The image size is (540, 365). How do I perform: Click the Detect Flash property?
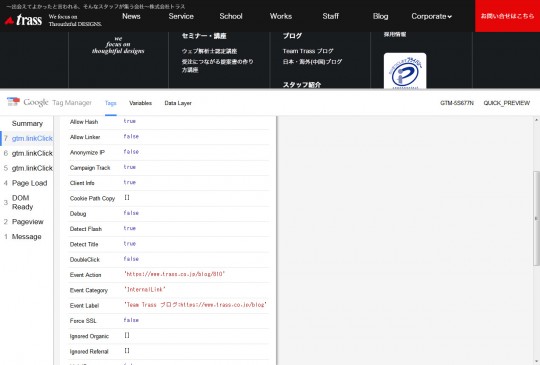(86, 229)
